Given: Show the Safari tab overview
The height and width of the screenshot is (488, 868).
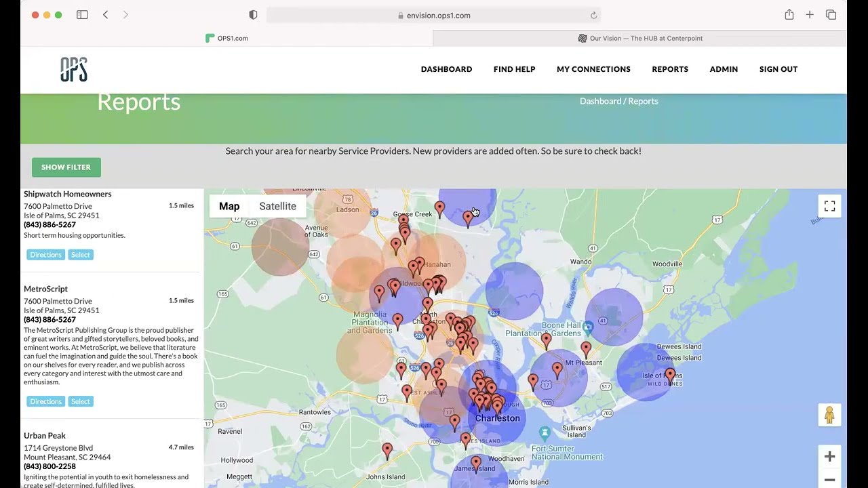Looking at the screenshot, I should tap(831, 15).
